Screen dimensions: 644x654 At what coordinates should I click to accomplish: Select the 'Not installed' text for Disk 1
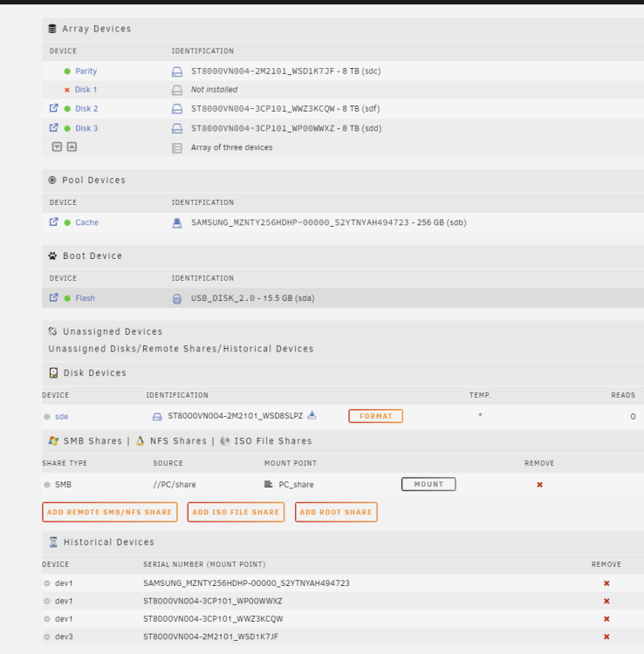(x=214, y=90)
